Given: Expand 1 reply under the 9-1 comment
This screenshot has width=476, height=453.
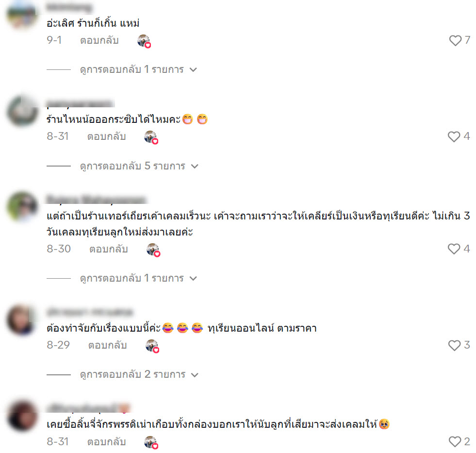Looking at the screenshot, I should tap(138, 69).
